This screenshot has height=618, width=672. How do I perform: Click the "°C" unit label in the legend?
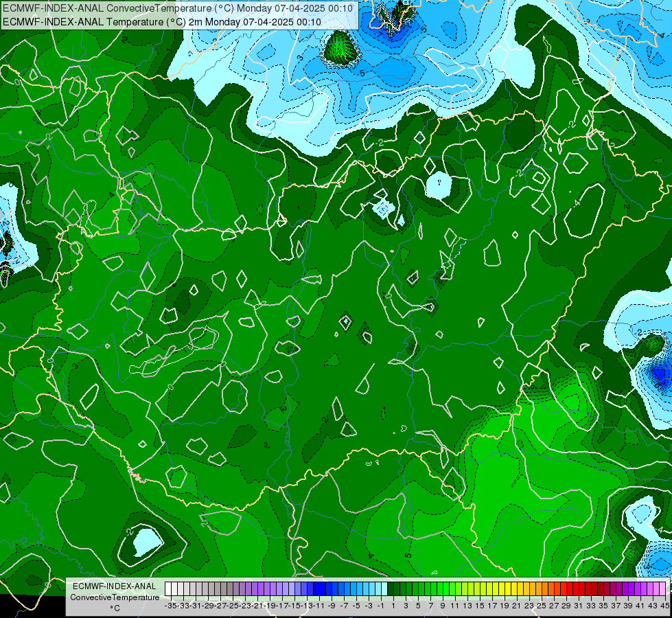[x=115, y=608]
